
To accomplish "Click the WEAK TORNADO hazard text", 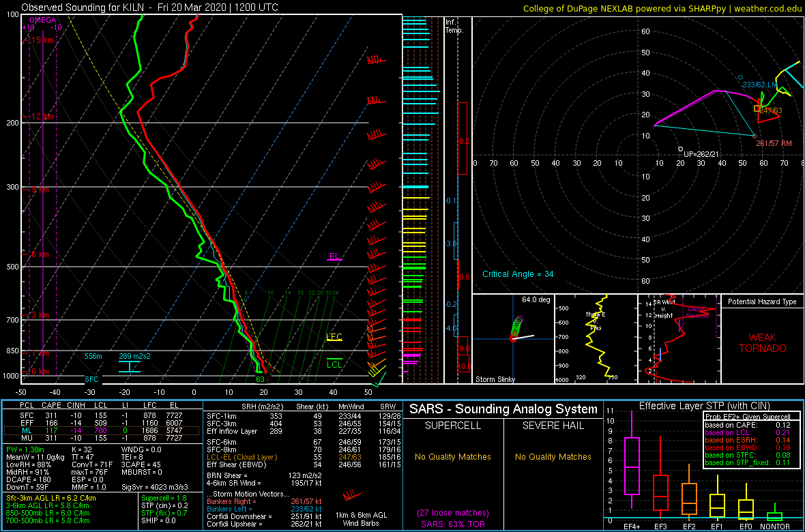I will click(x=762, y=343).
